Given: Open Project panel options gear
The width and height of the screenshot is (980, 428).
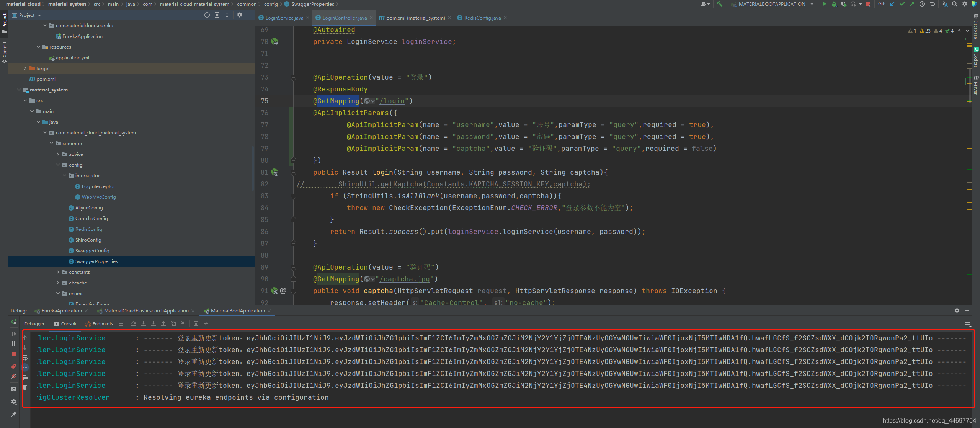Looking at the screenshot, I should (x=240, y=15).
